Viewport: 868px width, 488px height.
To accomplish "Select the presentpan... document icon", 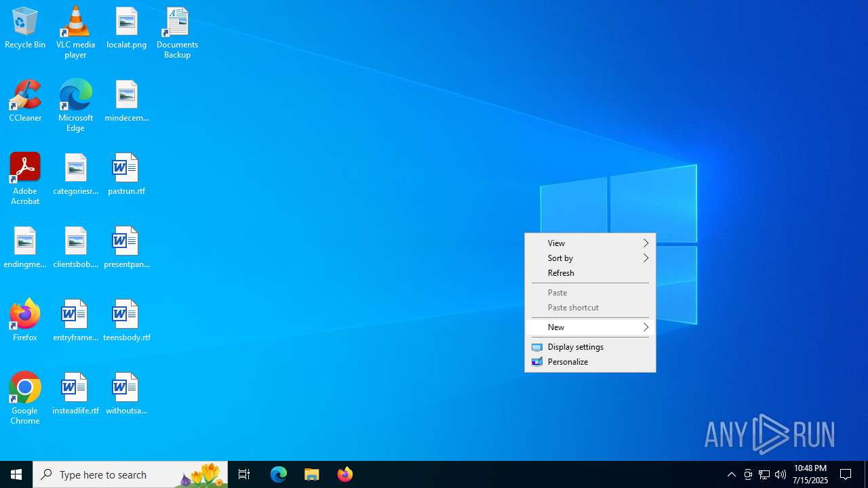I will tap(127, 248).
